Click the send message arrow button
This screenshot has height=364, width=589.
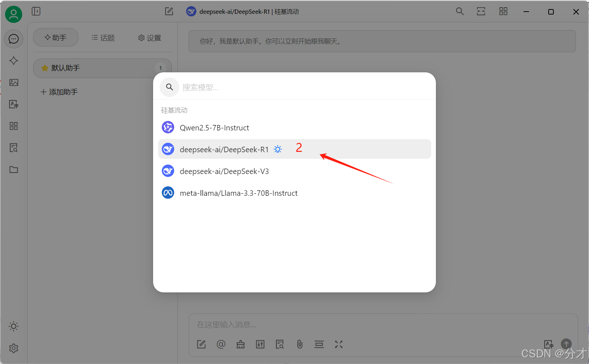(x=566, y=344)
